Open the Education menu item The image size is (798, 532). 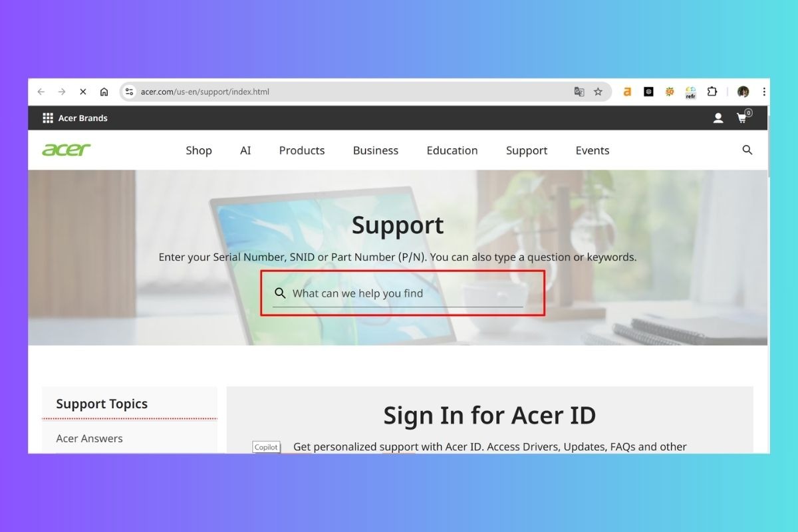coord(452,150)
